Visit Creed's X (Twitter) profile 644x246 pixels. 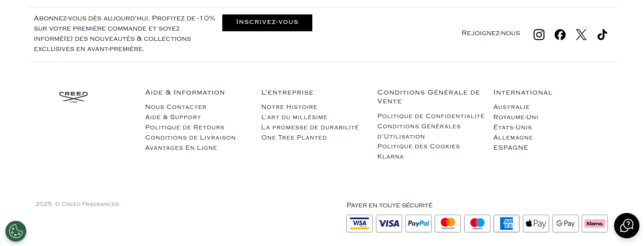581,34
